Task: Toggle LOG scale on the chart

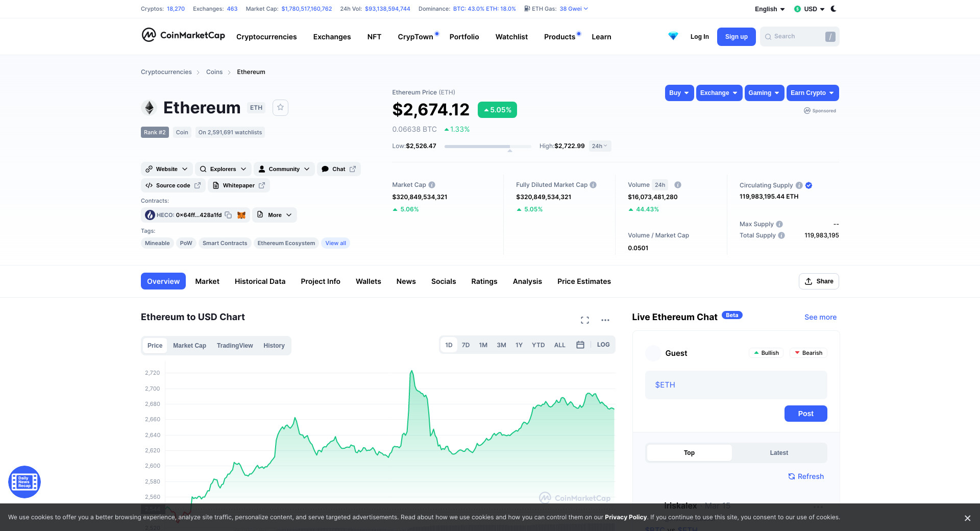Action: [x=603, y=345]
